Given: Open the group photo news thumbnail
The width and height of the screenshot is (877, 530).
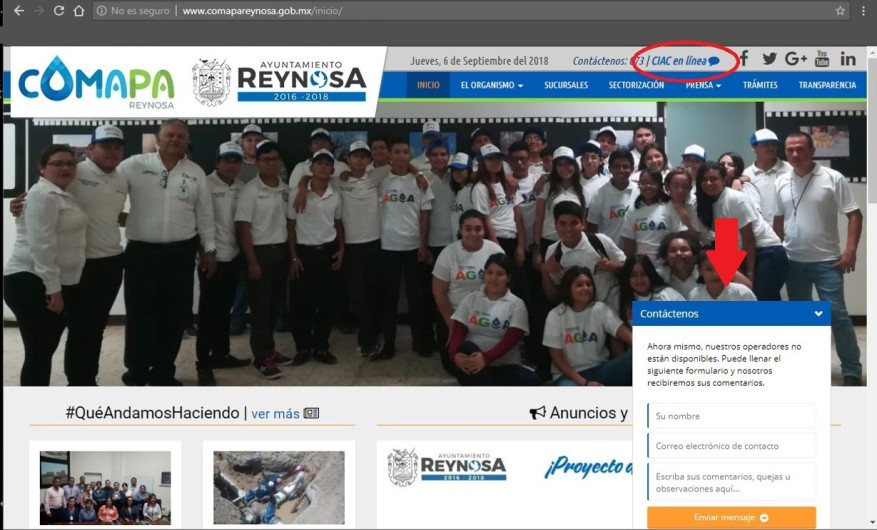Looking at the screenshot, I should (x=105, y=487).
